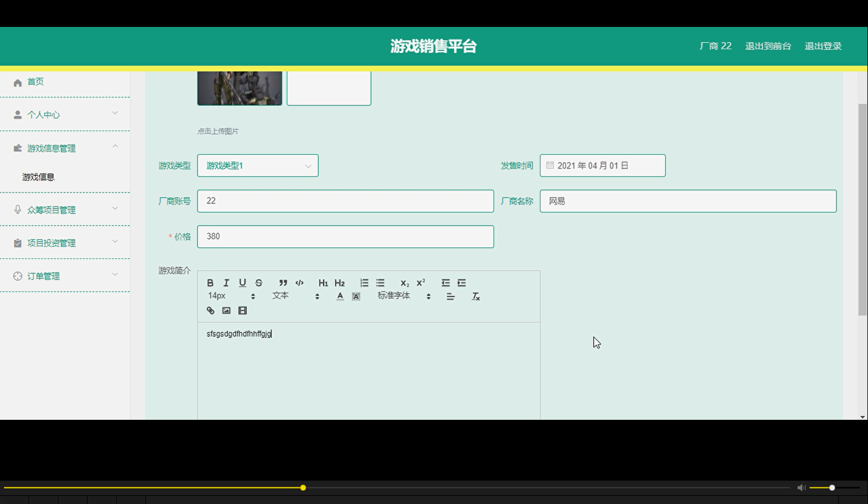Apply bold formatting in the editor
The width and height of the screenshot is (868, 504).
click(210, 282)
